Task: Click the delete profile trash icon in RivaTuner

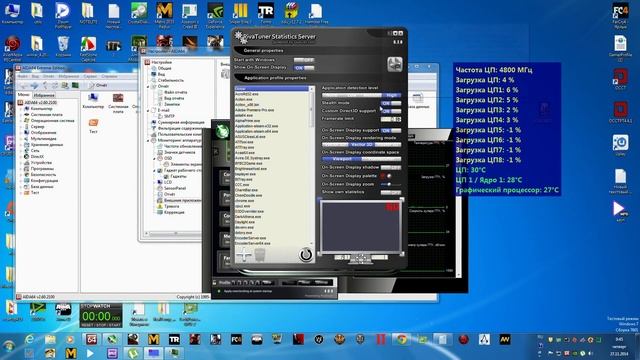Action: (260, 255)
